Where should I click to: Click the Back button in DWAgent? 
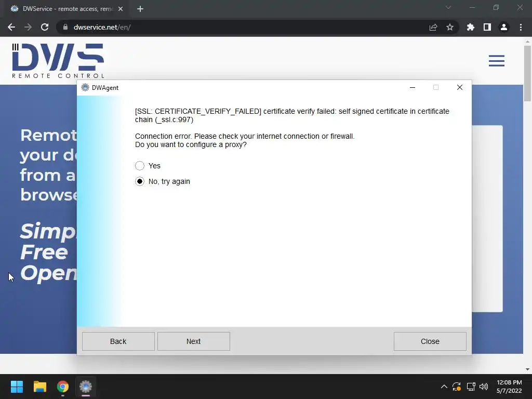(x=118, y=341)
